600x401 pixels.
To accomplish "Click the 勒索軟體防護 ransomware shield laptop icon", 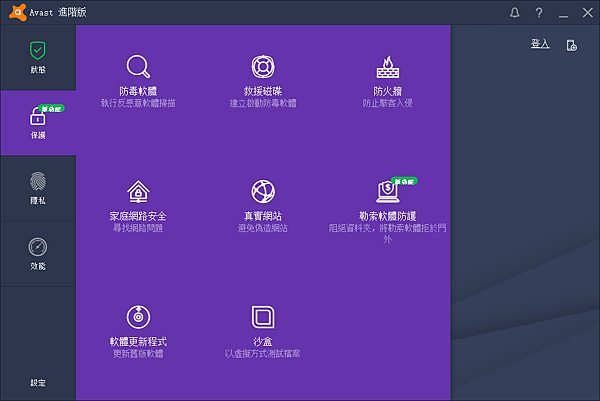I will (388, 192).
